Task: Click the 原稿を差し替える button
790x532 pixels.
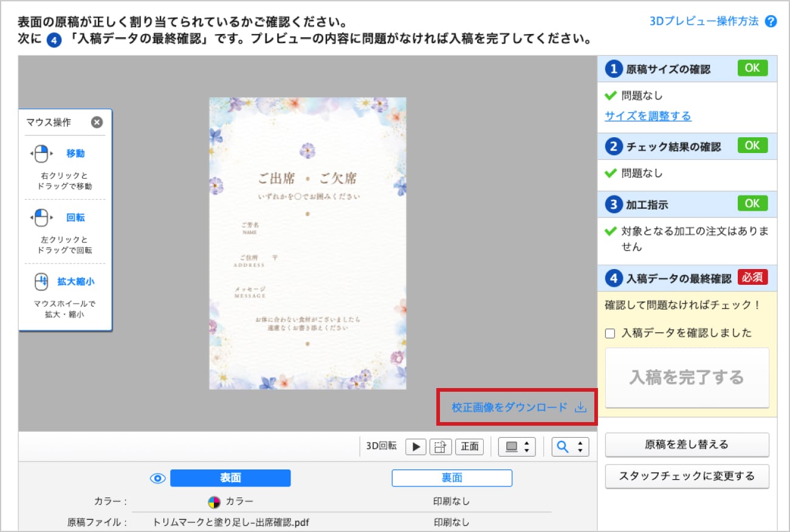Action: tap(687, 446)
